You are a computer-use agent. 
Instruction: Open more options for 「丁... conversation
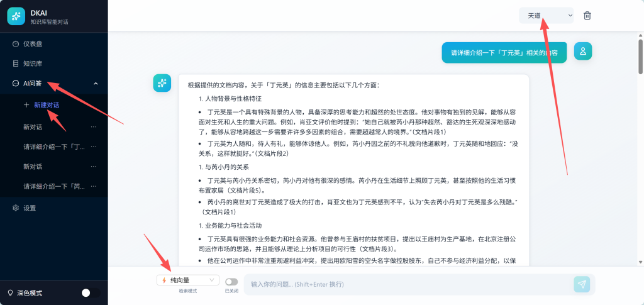point(94,147)
